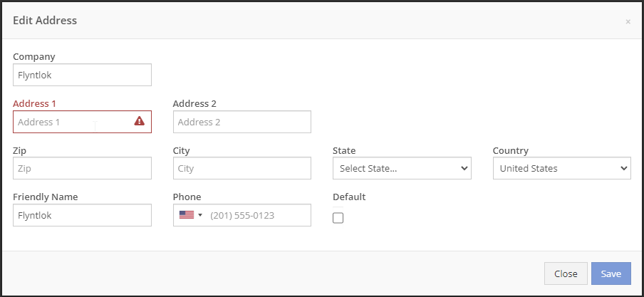Image resolution: width=644 pixels, height=297 pixels.
Task: Click the City label
Action: coord(181,151)
